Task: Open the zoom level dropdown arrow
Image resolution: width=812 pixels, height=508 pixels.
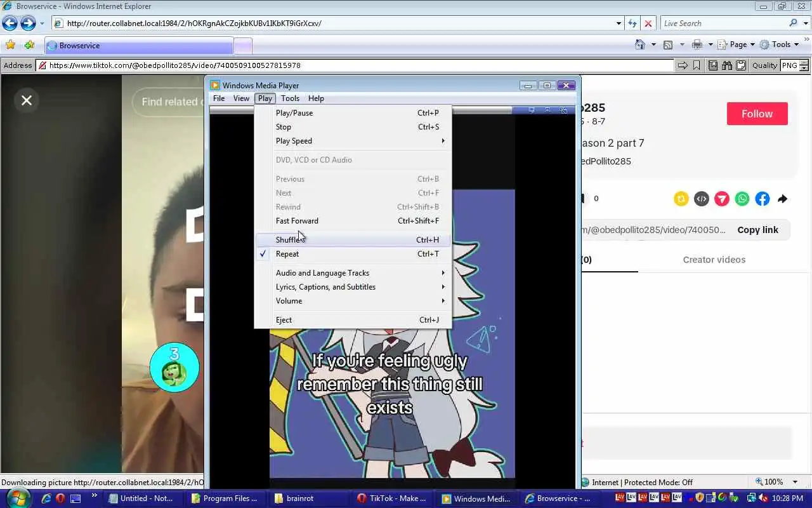Action: [796, 482]
